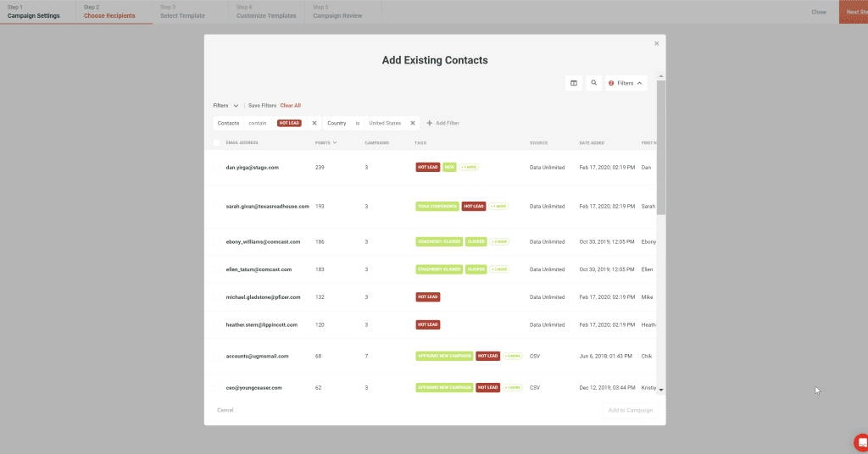Viewport: 868px width, 454px height.
Task: Click Clear All filters link
Action: point(291,106)
